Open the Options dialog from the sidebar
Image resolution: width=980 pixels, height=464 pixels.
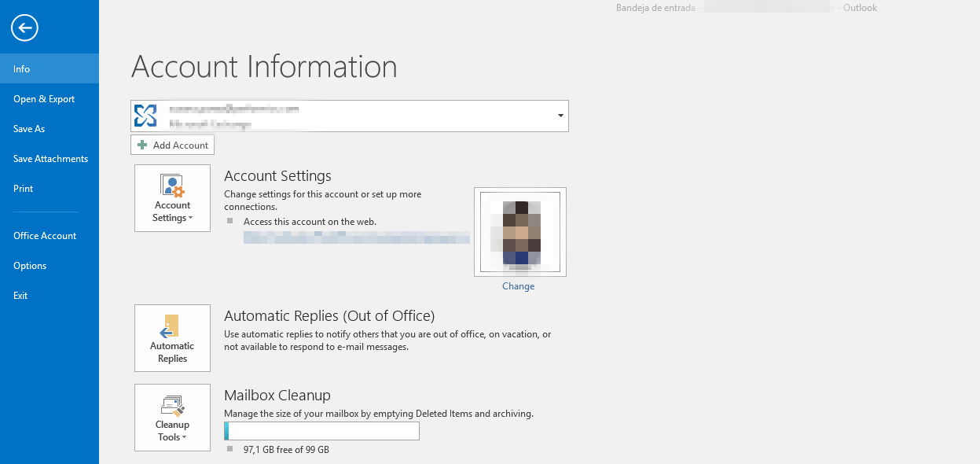[x=30, y=265]
